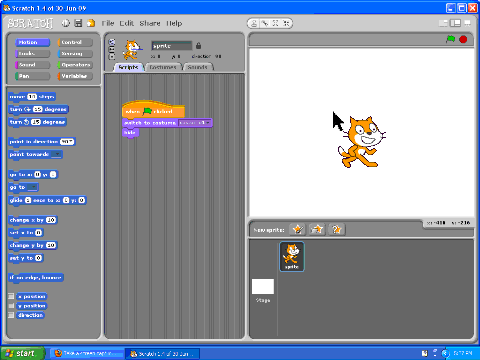Screen dimensions: 480x360
Task: Click the green flag above the stage
Action: click(451, 39)
